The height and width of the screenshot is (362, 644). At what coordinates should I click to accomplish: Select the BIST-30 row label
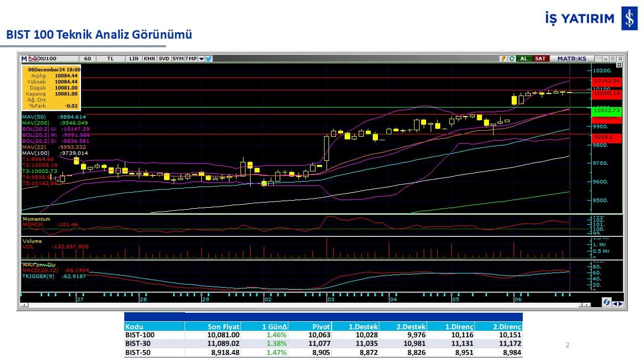pos(137,343)
